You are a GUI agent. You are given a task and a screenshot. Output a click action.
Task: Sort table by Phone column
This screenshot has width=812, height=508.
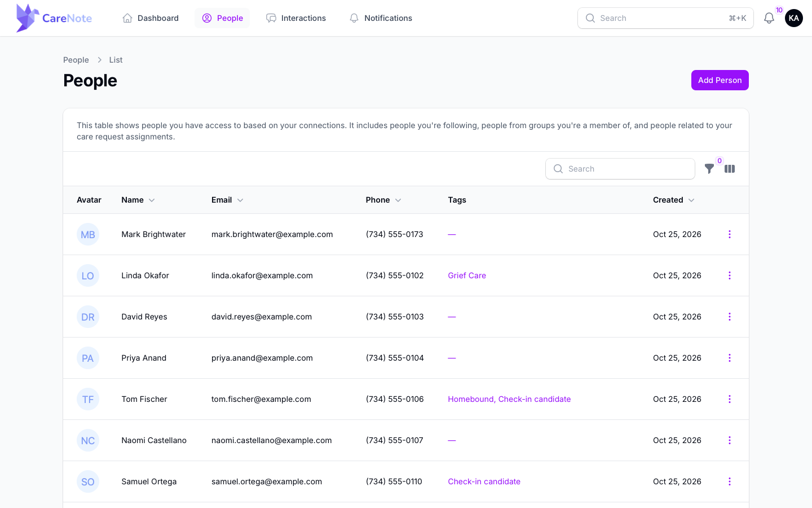(x=383, y=200)
